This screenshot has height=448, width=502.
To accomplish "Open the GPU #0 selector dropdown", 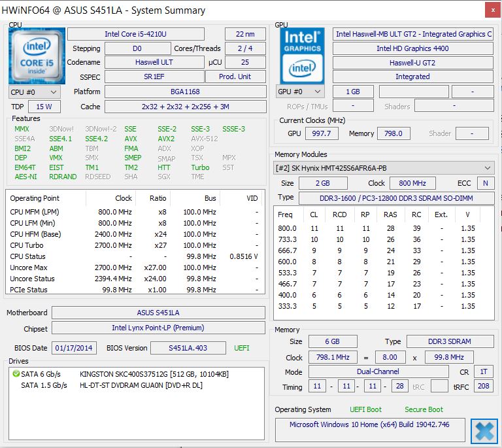I will (300, 92).
